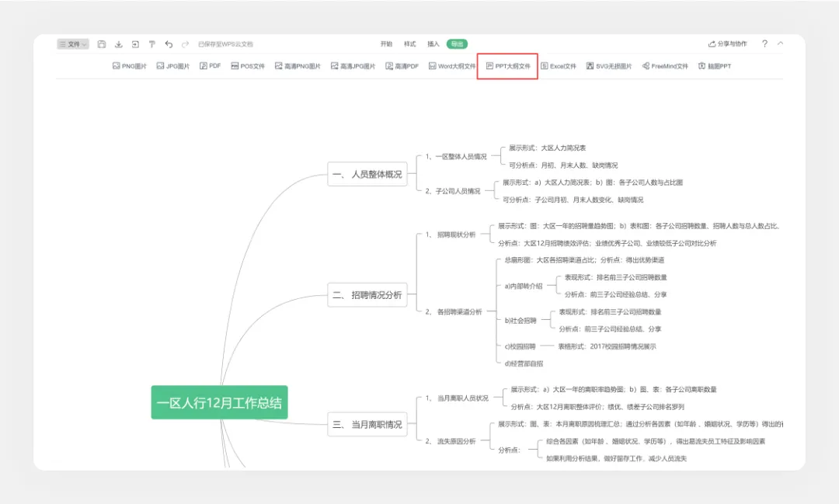This screenshot has height=504, width=839.
Task: Export as PNG图片
Action: 130,67
